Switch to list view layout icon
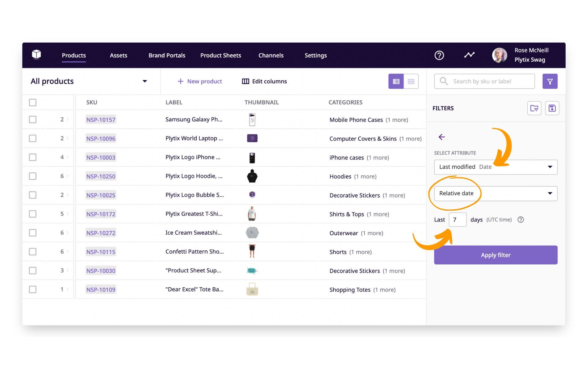 396,82
